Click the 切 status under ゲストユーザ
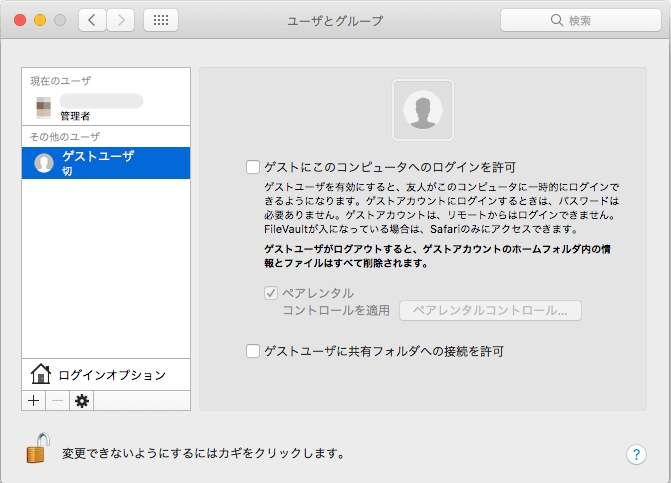Image resolution: width=671 pixels, height=483 pixels. click(x=67, y=172)
